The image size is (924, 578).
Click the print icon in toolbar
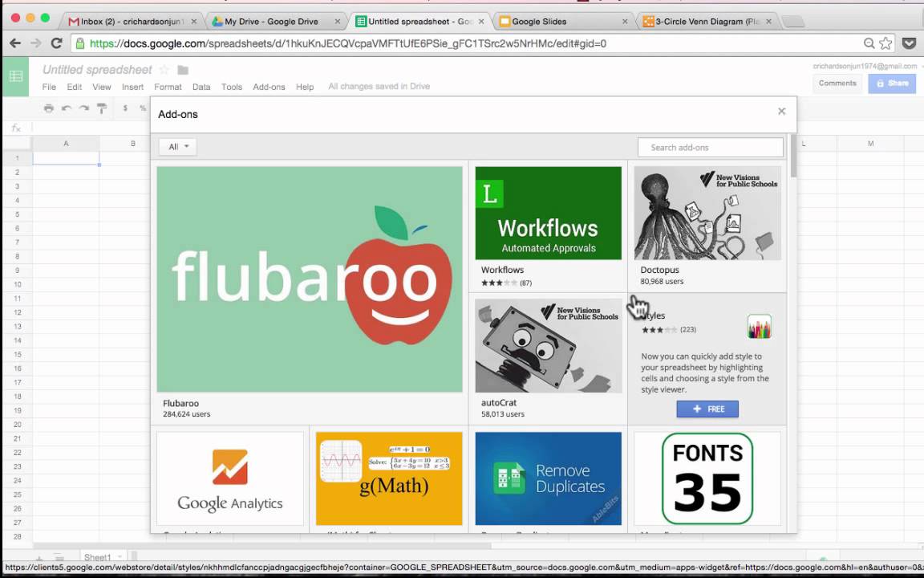click(49, 108)
